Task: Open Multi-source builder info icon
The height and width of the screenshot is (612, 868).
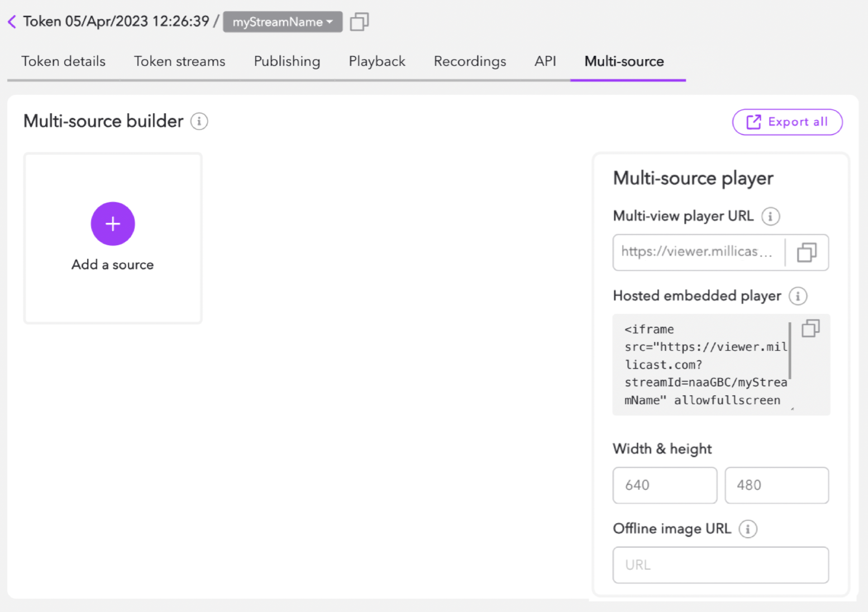Action: [x=199, y=121]
